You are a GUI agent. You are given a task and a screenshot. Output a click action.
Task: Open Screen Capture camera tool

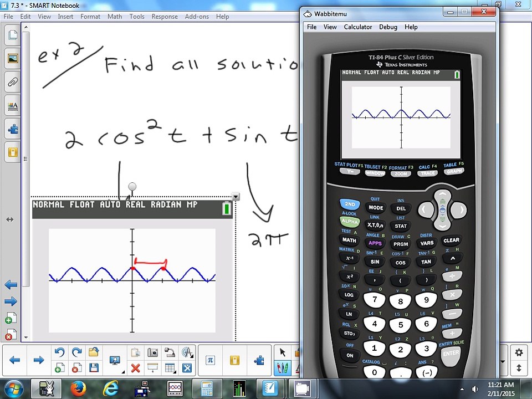(153, 352)
